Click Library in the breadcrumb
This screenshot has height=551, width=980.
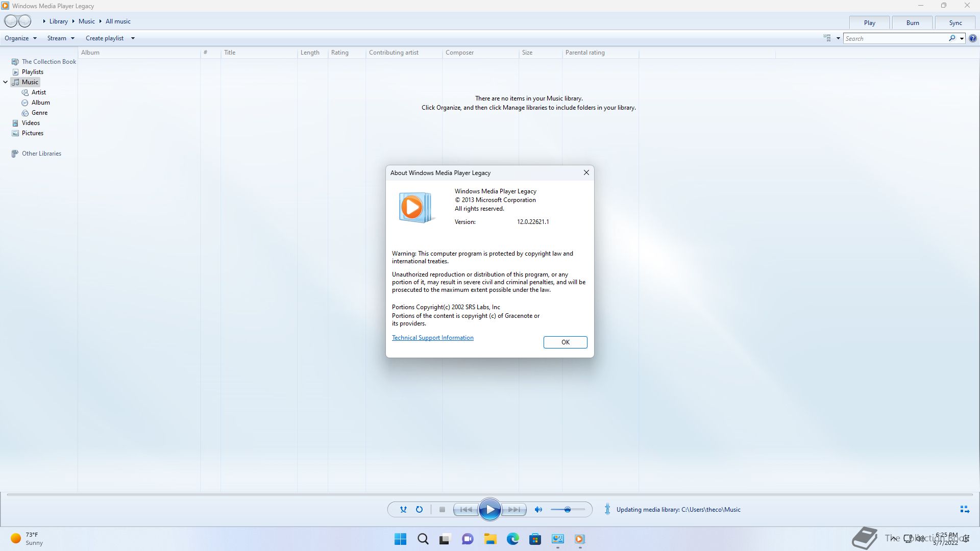click(59, 21)
